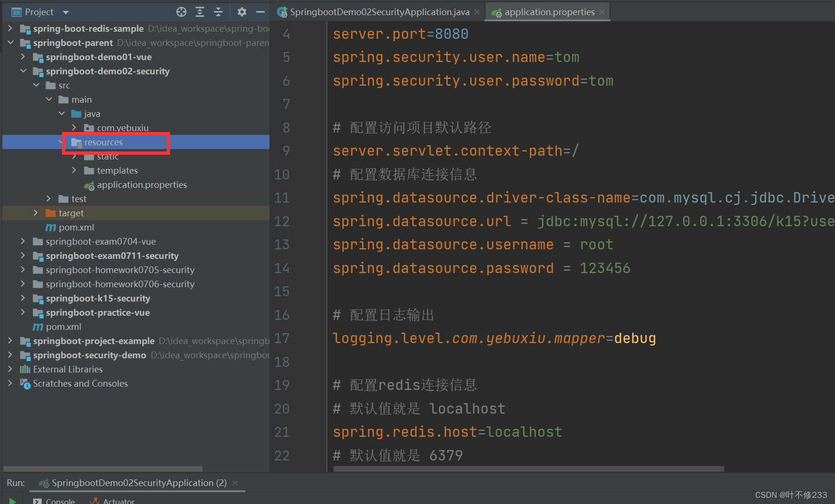Click the green Run/rerun button
The image size is (835, 504).
(13, 501)
